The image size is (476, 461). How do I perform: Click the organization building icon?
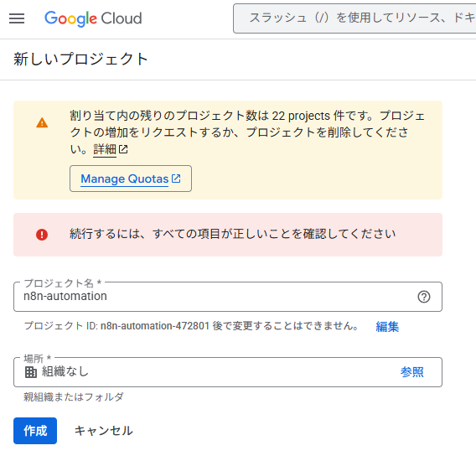(x=31, y=372)
